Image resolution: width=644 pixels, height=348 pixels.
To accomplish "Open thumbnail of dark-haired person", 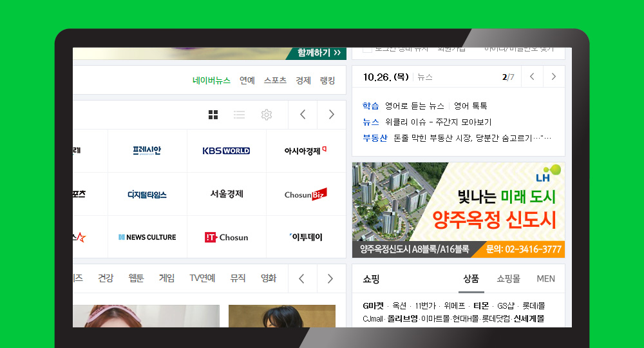I will coord(282,316).
